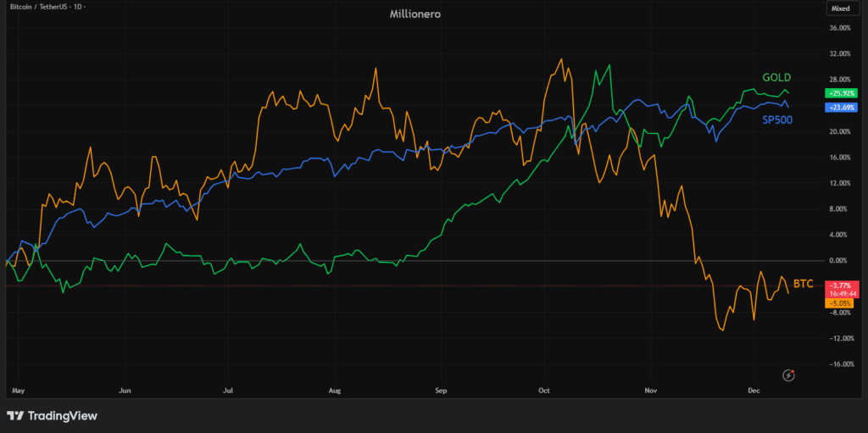Click the 0.00% level on price axis
Viewport: 868px width, 433px height.
point(837,260)
